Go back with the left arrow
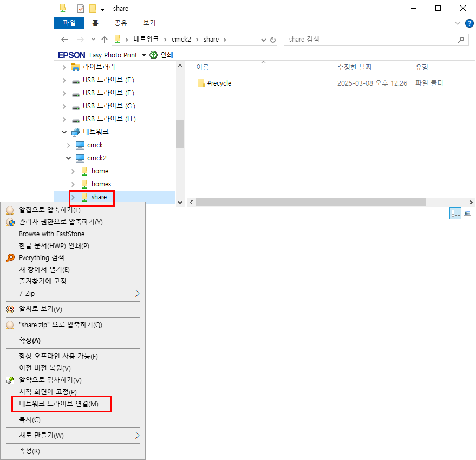Viewport: 476px width, 460px height. coord(64,40)
